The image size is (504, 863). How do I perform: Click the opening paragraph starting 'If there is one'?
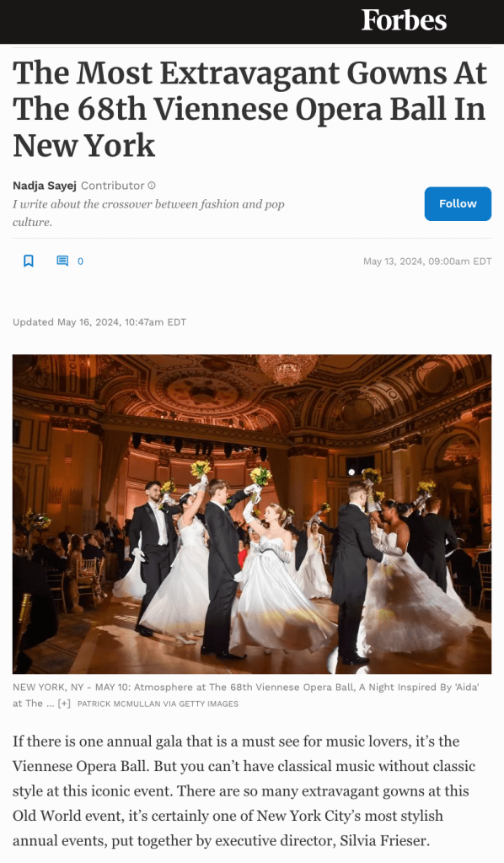coord(244,791)
